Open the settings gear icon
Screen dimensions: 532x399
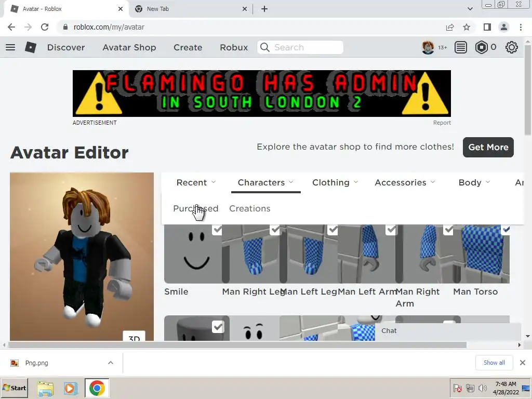[x=511, y=47]
